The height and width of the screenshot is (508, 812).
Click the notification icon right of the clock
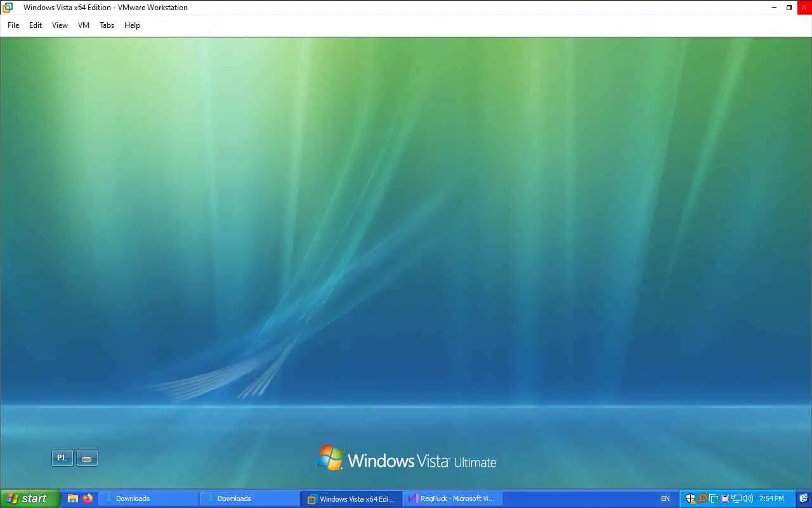click(x=803, y=498)
